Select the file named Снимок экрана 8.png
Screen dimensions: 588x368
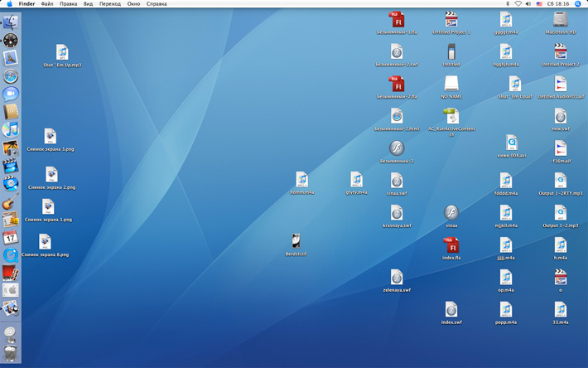45,241
